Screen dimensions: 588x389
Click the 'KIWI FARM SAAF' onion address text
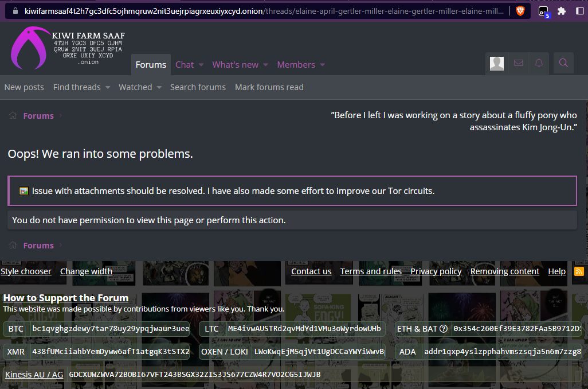[88, 49]
